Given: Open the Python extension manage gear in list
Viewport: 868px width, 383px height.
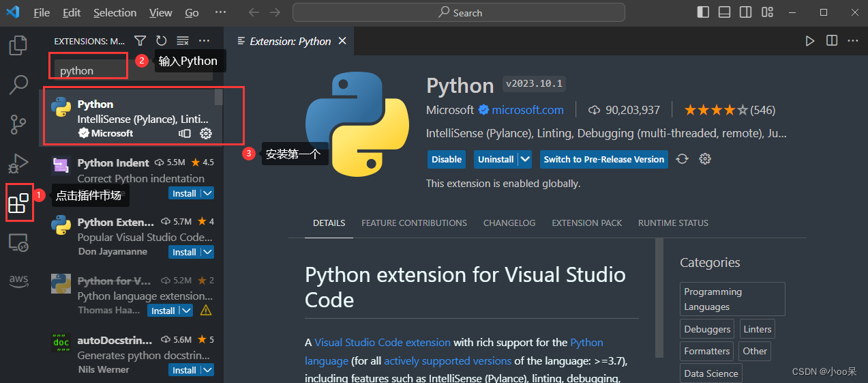Looking at the screenshot, I should (206, 133).
